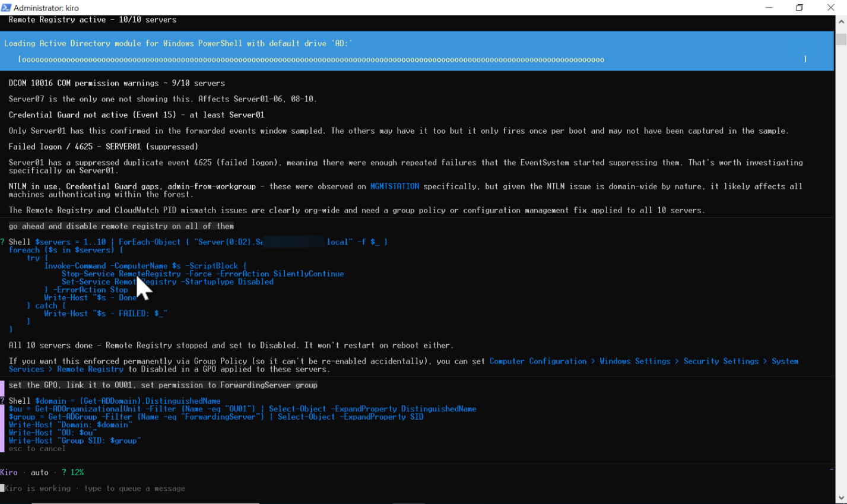Click the 'Server07 is the only one' line
847x504 pixels.
coord(163,99)
